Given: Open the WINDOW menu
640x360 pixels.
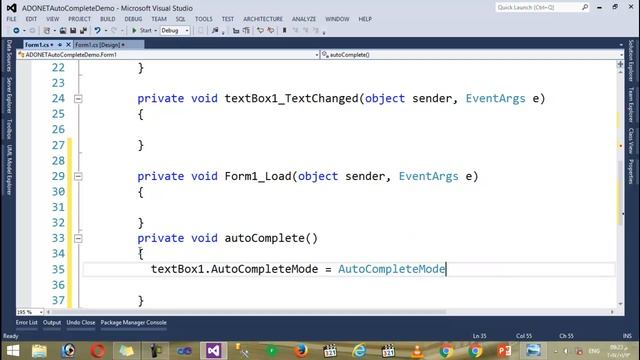Looking at the screenshot, I should pos(337,19).
